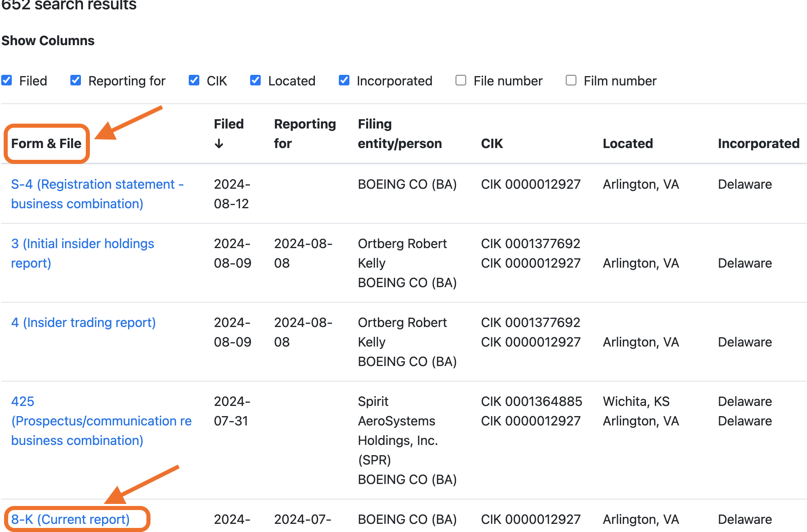The width and height of the screenshot is (807, 532).
Task: Click Delaware in the S-4 row
Action: pos(745,184)
